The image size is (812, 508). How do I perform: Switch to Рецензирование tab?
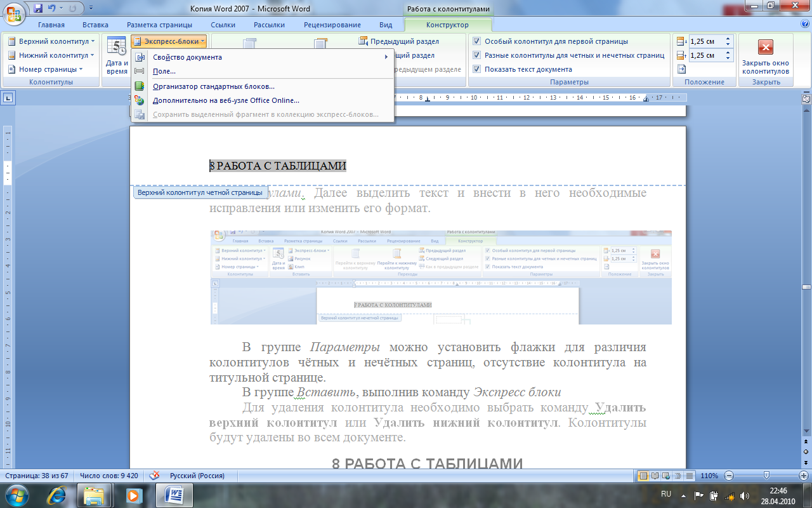(332, 25)
